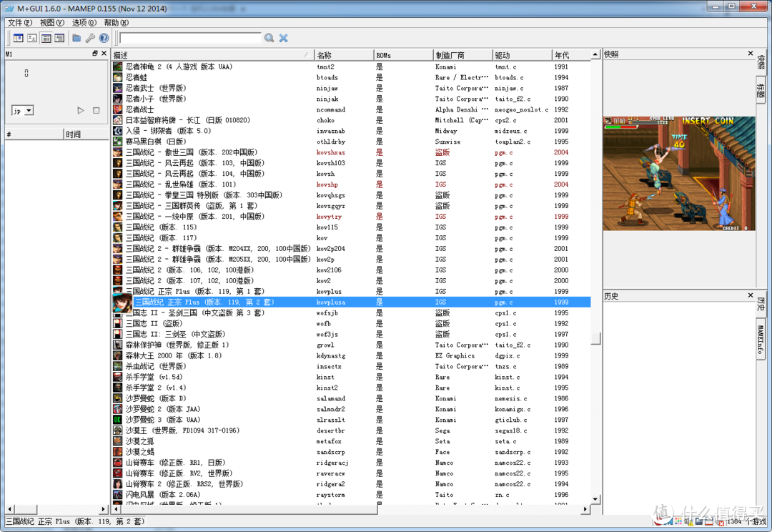Select the game icon for 沙漠之狐
The image size is (772, 532).
(118, 441)
